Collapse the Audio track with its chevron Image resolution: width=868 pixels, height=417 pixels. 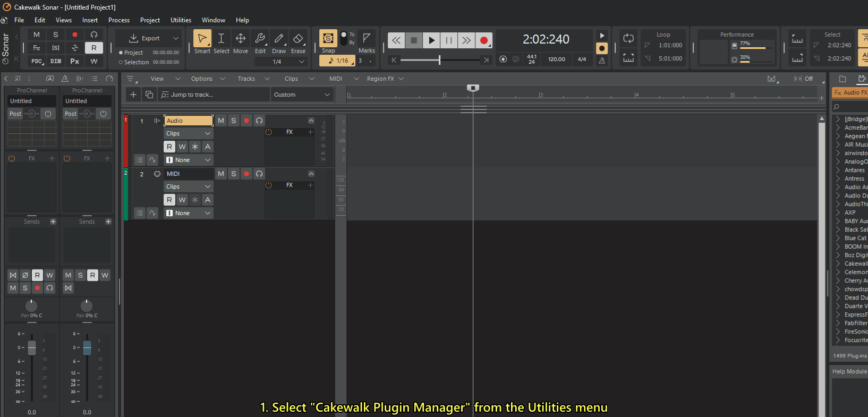[311, 121]
